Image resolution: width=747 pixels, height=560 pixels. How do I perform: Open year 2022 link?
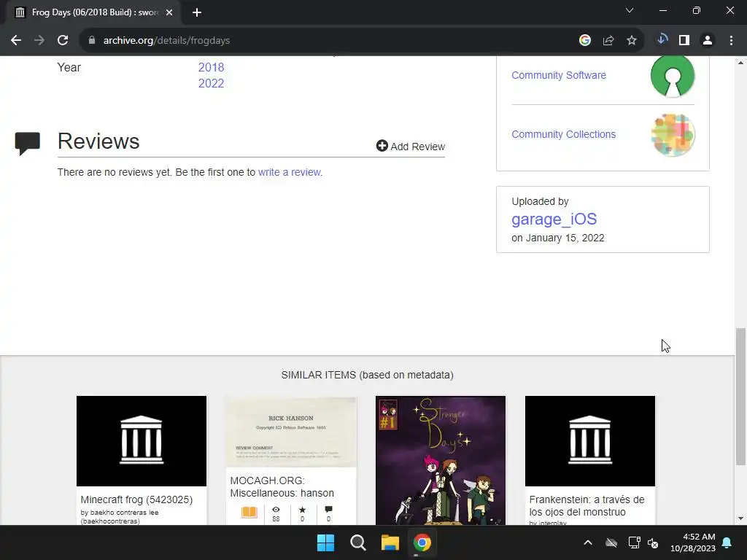point(211,83)
